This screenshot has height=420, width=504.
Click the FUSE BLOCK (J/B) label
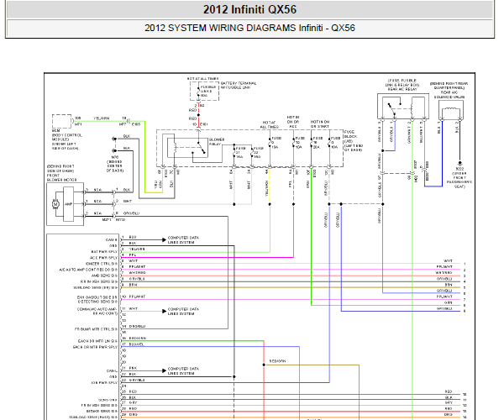tap(354, 141)
